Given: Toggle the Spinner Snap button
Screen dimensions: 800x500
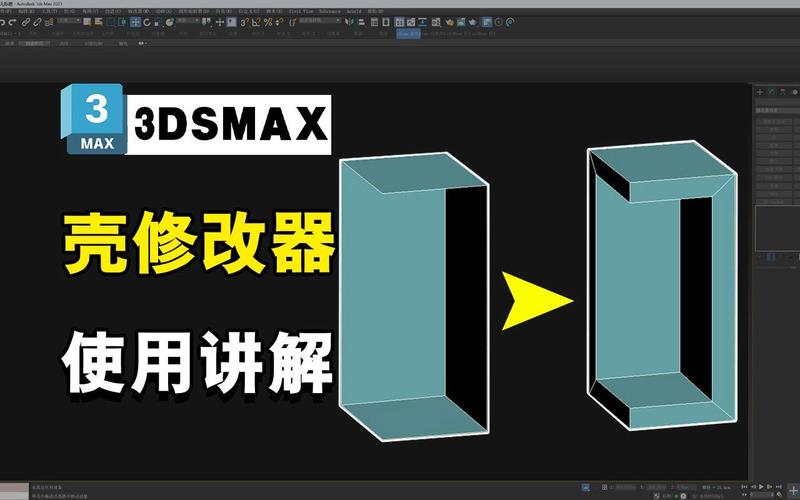Looking at the screenshot, I should [x=279, y=22].
